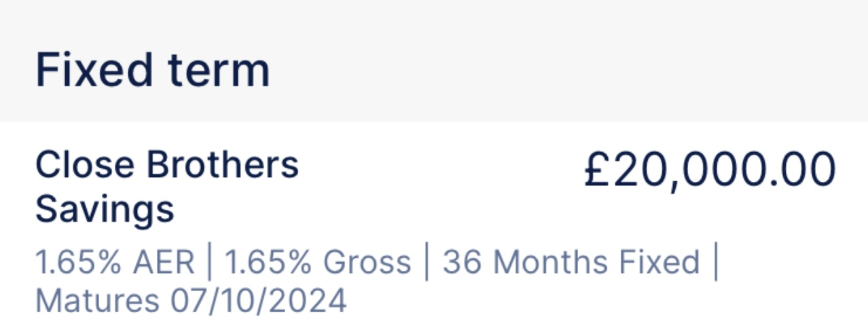This screenshot has height=336, width=868.
Task: Click the maturity date 07/10/2024
Action: pyautogui.click(x=259, y=301)
